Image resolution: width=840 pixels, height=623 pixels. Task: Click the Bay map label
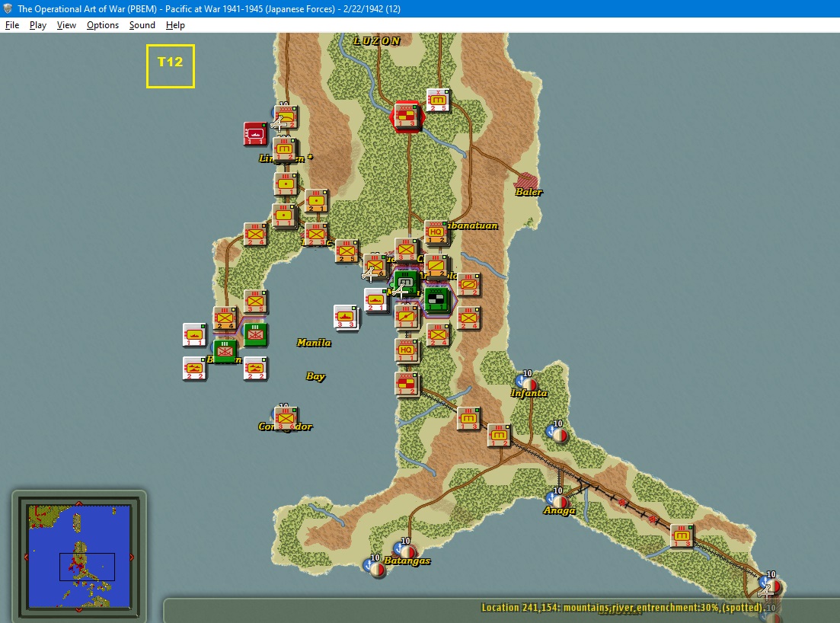(x=315, y=376)
